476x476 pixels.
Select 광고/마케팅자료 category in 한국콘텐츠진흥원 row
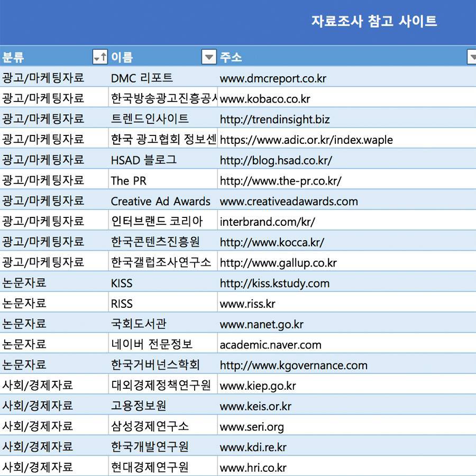(x=54, y=241)
